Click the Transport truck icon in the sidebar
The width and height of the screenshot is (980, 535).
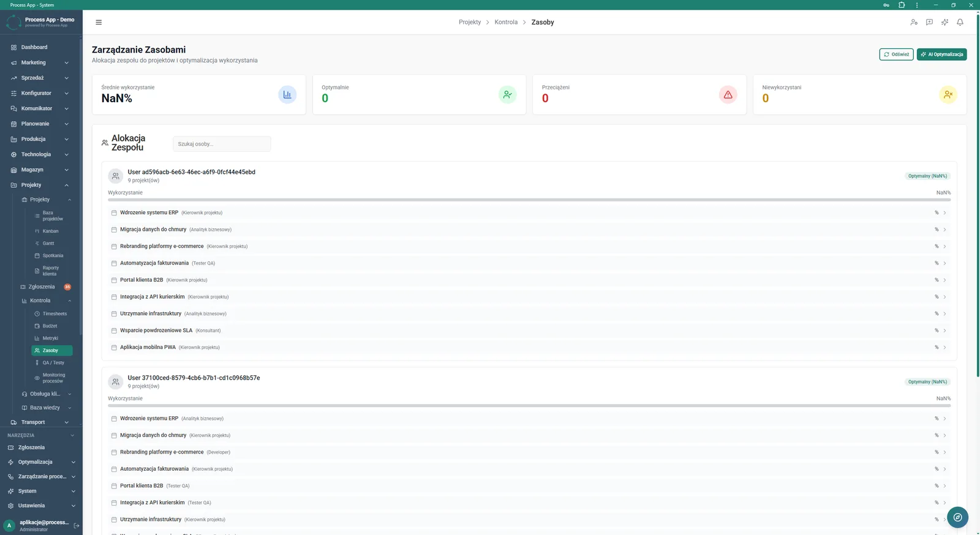(x=13, y=422)
